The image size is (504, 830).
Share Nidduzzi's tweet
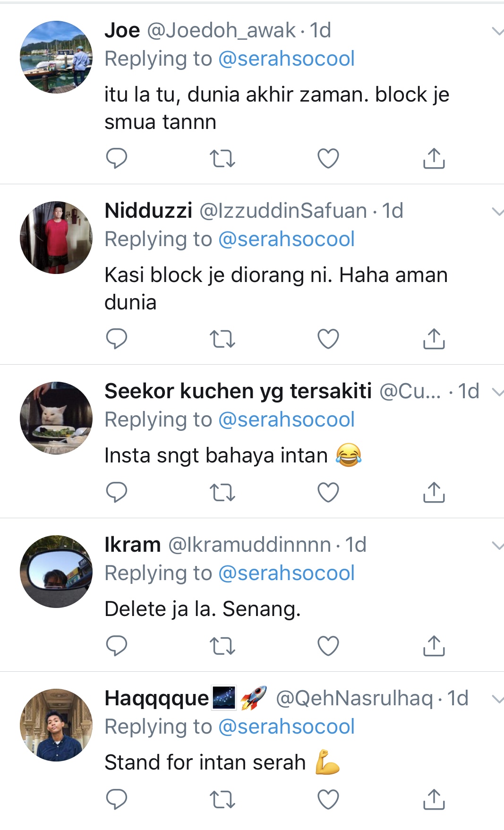[x=434, y=338]
